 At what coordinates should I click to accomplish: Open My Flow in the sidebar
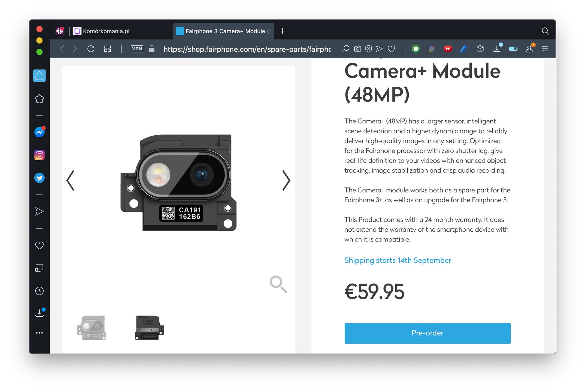40,212
